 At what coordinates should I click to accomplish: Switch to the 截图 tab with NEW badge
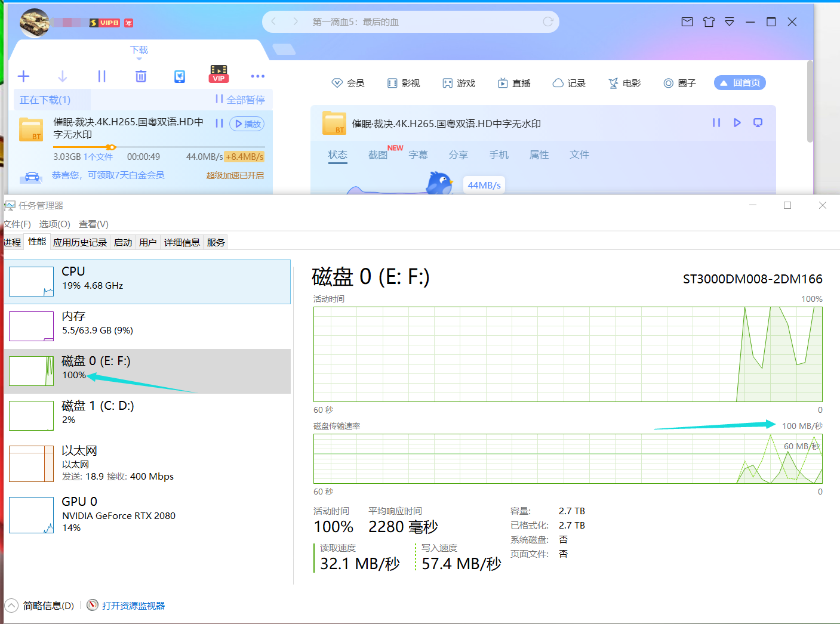coord(379,155)
